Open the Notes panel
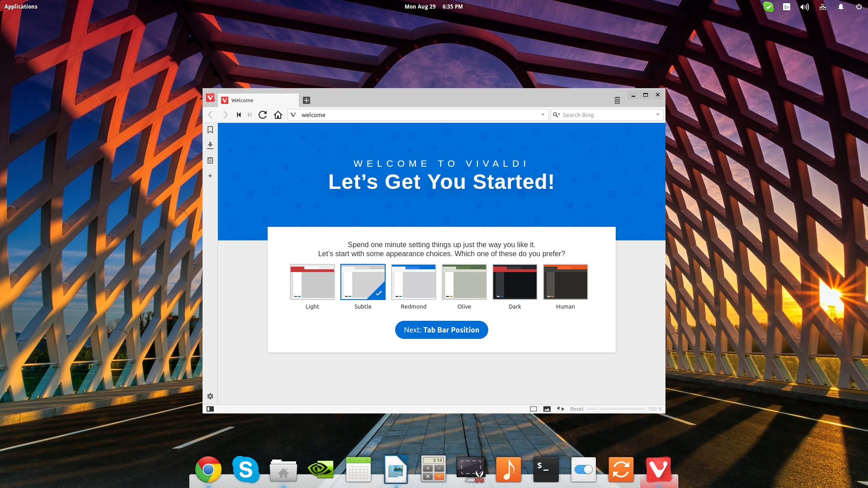Image resolution: width=868 pixels, height=488 pixels. (x=210, y=160)
